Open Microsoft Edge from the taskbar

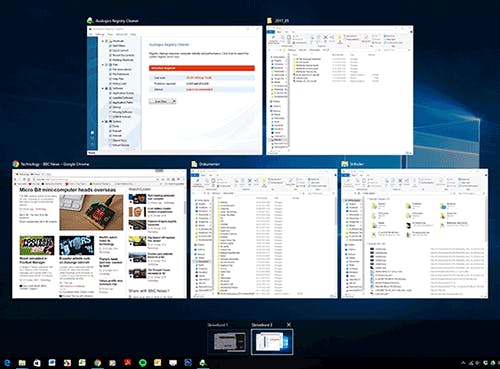point(7,363)
